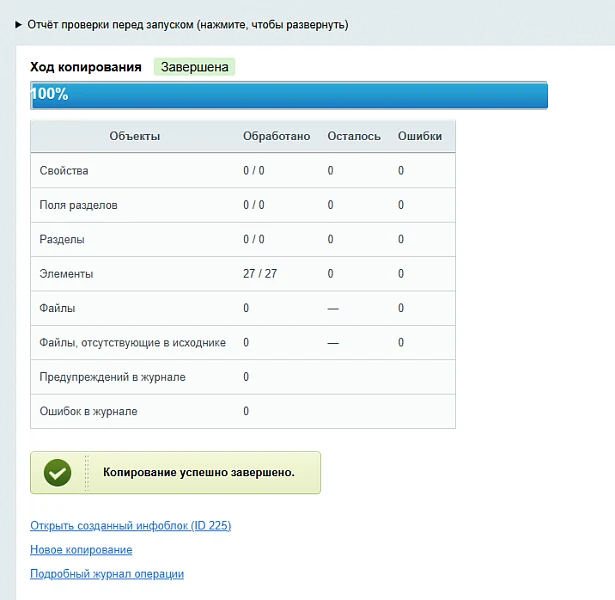Click the Ход копирования heading

[86, 67]
